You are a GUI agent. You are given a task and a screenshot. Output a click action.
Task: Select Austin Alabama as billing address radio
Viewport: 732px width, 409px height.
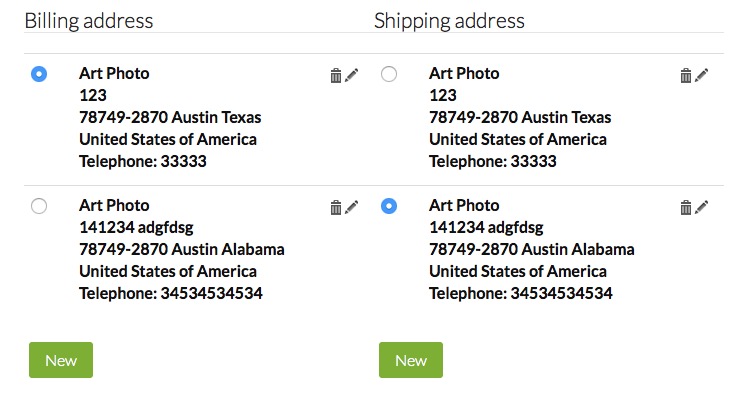[39, 206]
